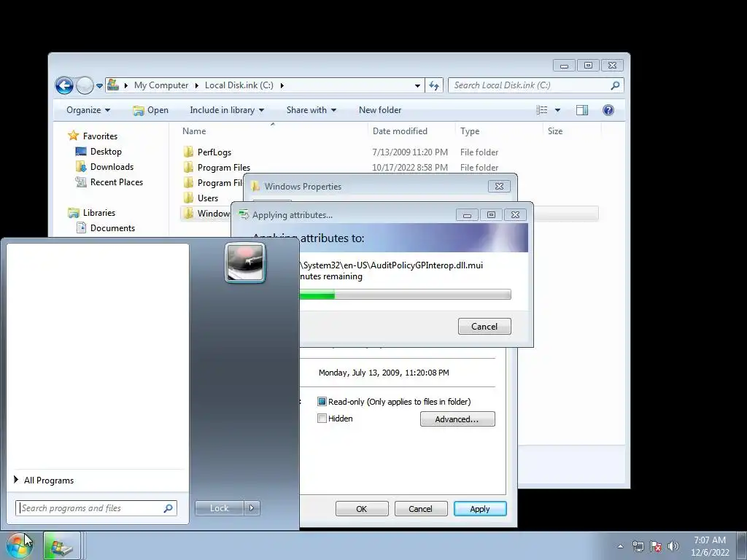The width and height of the screenshot is (747, 560).
Task: Click the network tray icon
Action: (638, 546)
